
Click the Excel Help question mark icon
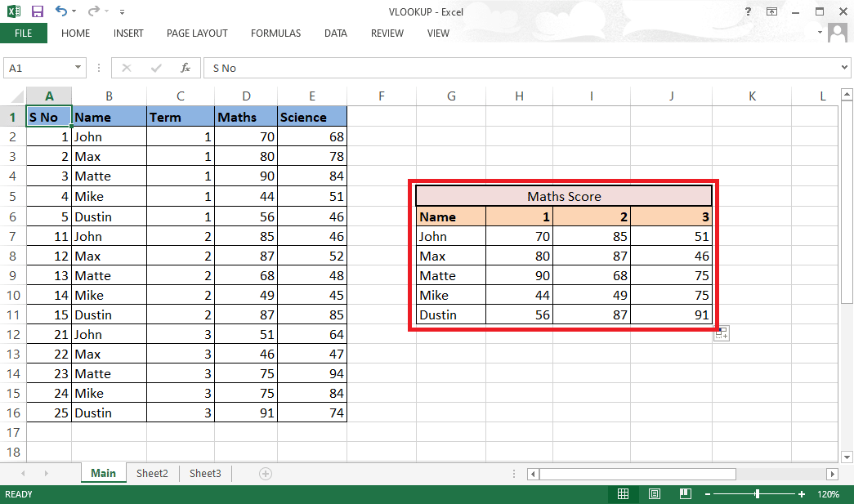pos(748,11)
